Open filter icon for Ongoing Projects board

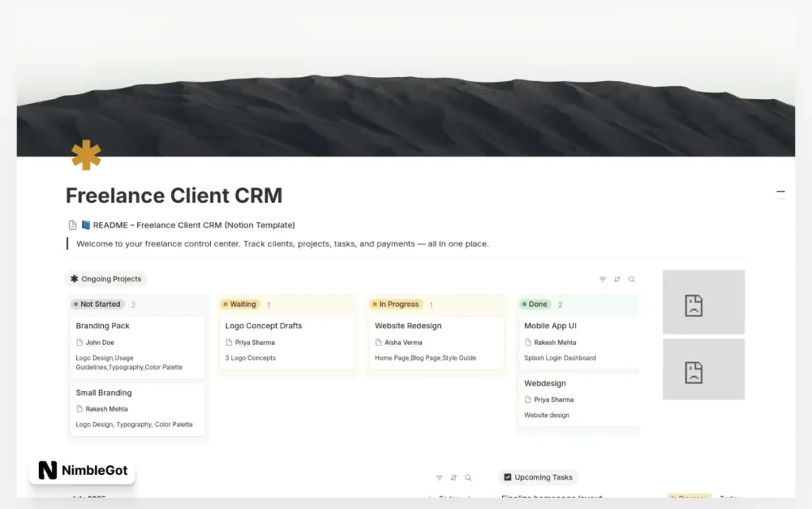point(603,279)
